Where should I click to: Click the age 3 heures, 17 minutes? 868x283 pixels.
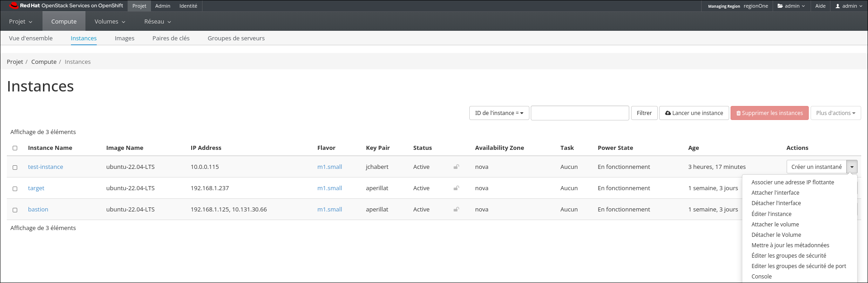point(717,167)
